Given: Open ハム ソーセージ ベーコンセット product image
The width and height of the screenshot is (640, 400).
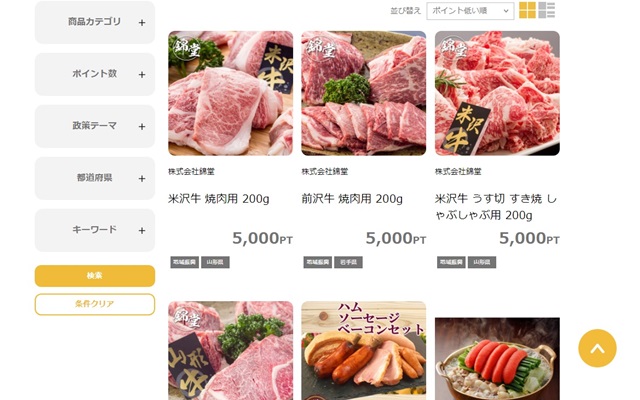Looking at the screenshot, I should (x=364, y=351).
